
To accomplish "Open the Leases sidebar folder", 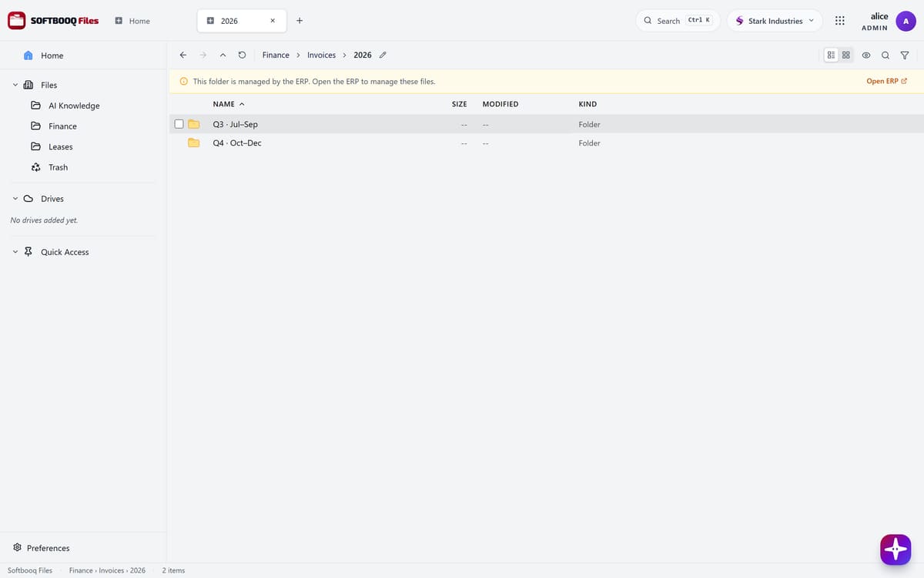I will [x=61, y=146].
